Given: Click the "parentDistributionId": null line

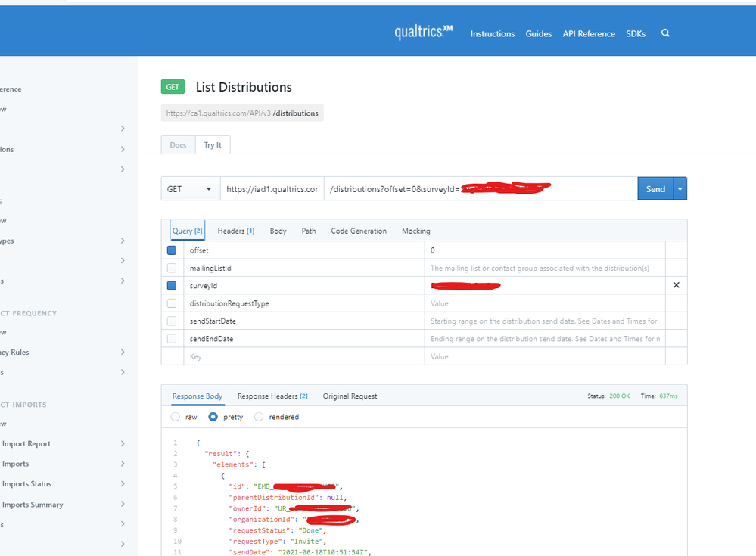Looking at the screenshot, I should [288, 497].
